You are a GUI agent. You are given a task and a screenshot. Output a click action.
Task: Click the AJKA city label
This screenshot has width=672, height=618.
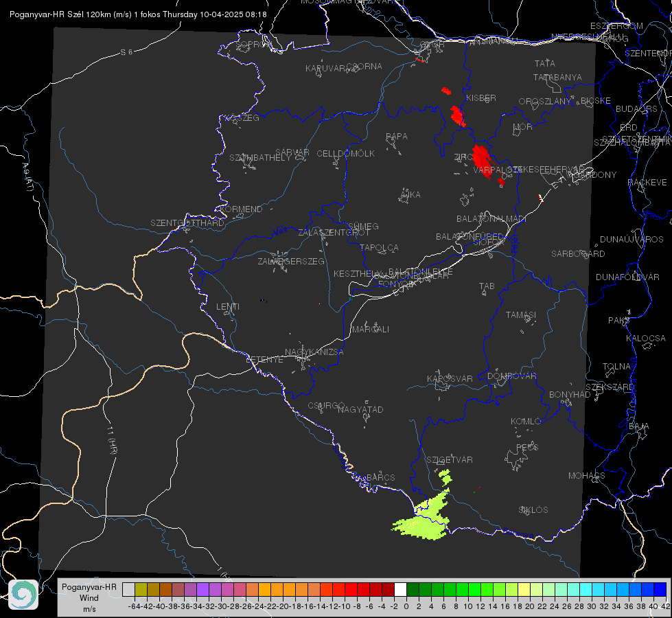tap(410, 194)
